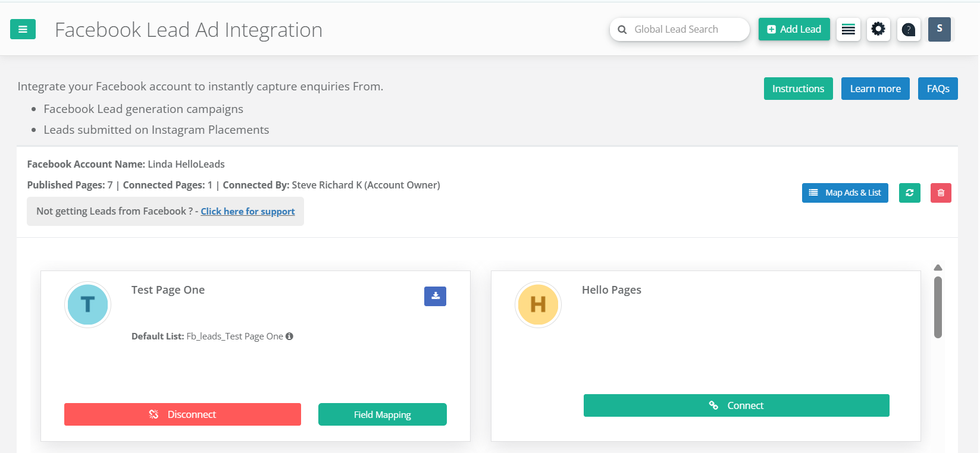This screenshot has height=453, width=980.
Task: Open Map Ads & List
Action: click(x=845, y=193)
